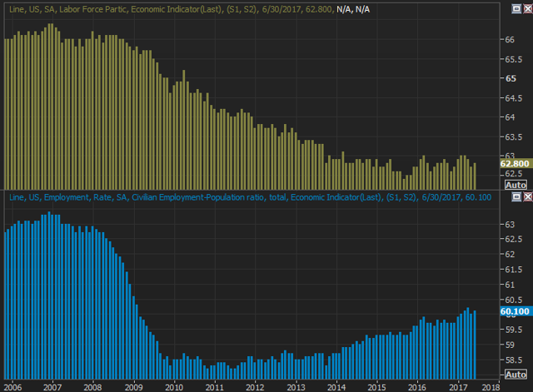Click the 2012 label on time axis

pyautogui.click(x=255, y=387)
